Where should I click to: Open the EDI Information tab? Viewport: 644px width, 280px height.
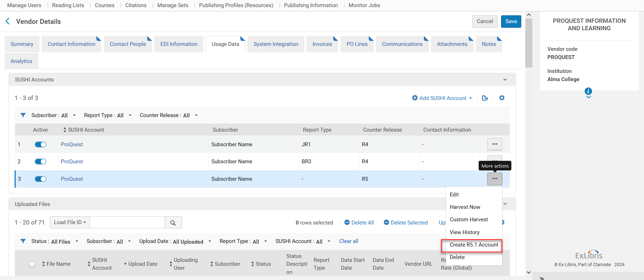[179, 44]
